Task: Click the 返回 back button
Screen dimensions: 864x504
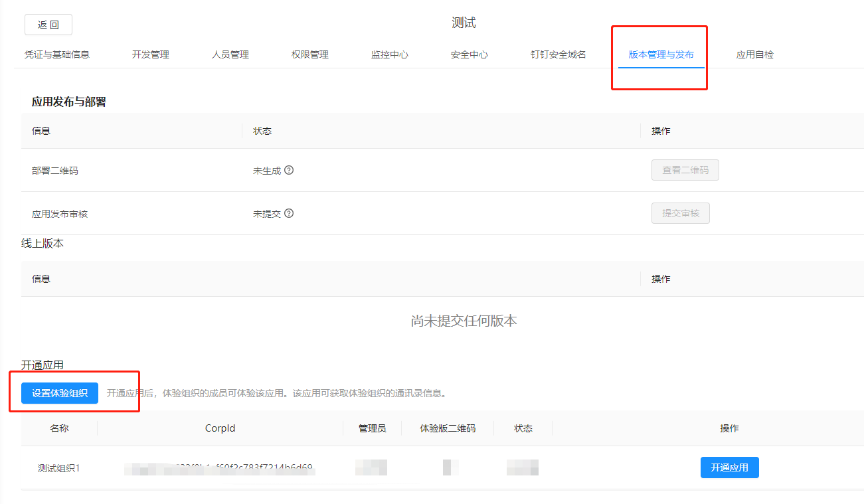Action: pos(48,25)
